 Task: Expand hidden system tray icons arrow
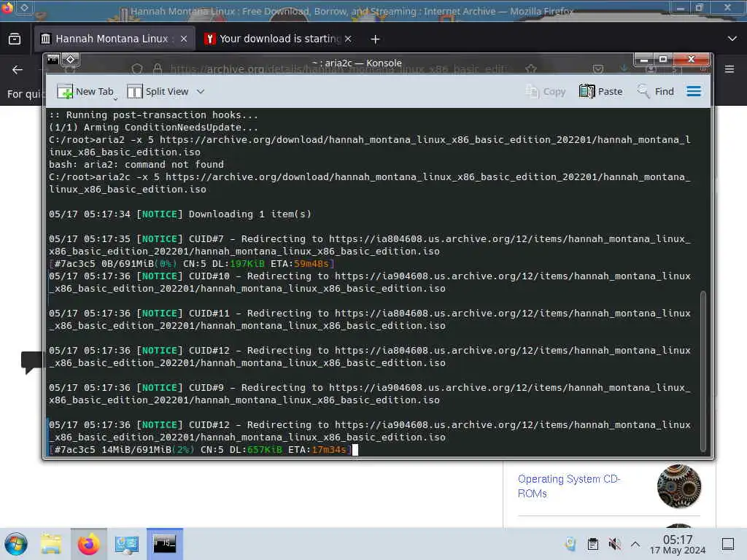click(635, 544)
